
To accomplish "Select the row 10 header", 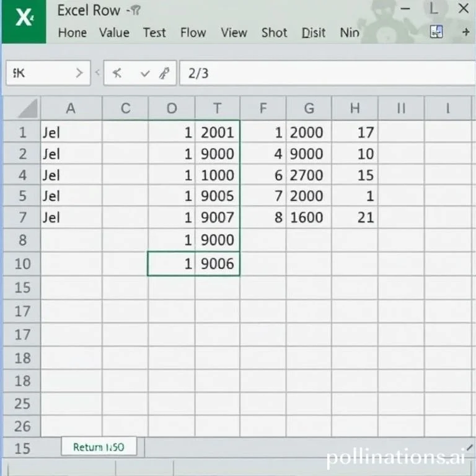I will coord(22,263).
